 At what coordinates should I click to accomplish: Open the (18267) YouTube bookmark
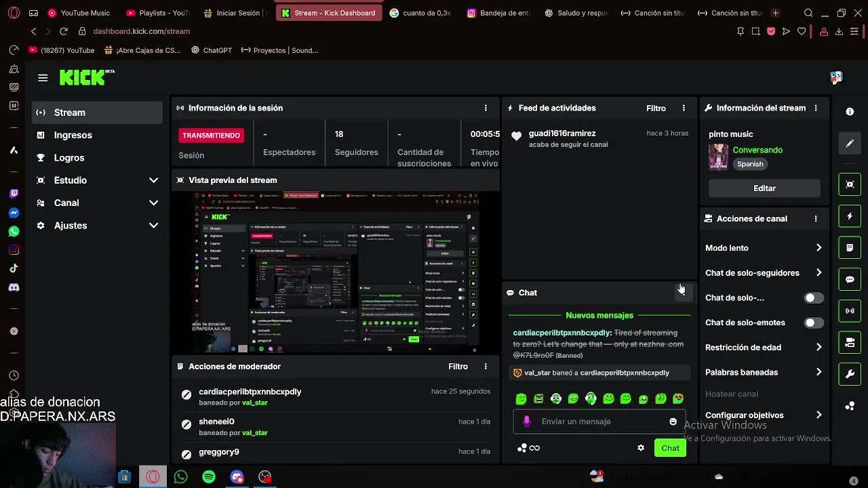click(x=61, y=50)
